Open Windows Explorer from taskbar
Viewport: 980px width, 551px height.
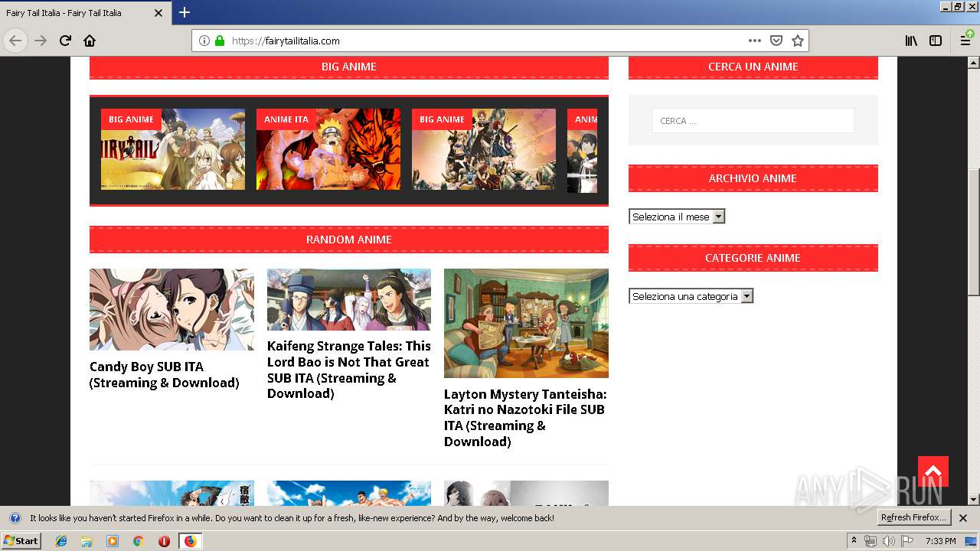point(87,541)
